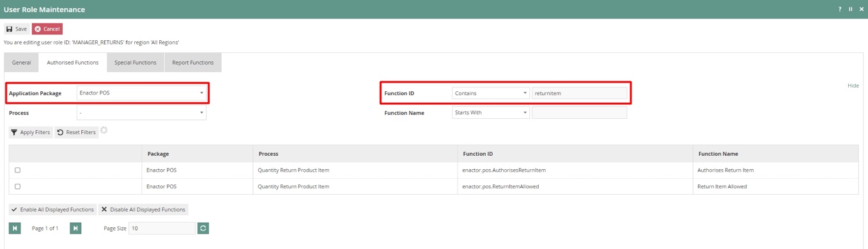Viewport: 868px width, 249px height.
Task: Jump to the last page icon
Action: 75,228
